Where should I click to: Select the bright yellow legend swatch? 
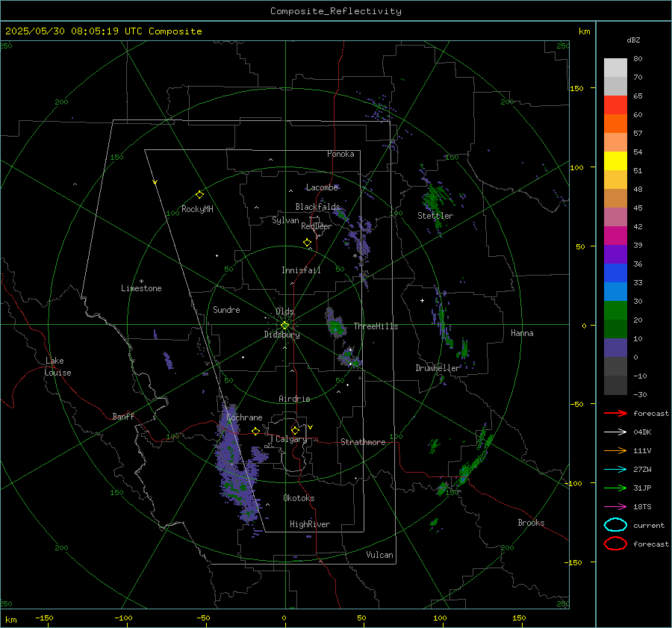click(615, 161)
